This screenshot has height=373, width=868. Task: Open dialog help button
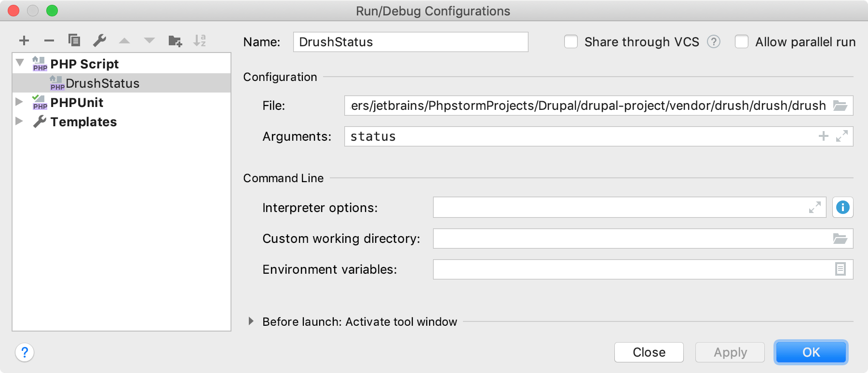[x=25, y=352]
